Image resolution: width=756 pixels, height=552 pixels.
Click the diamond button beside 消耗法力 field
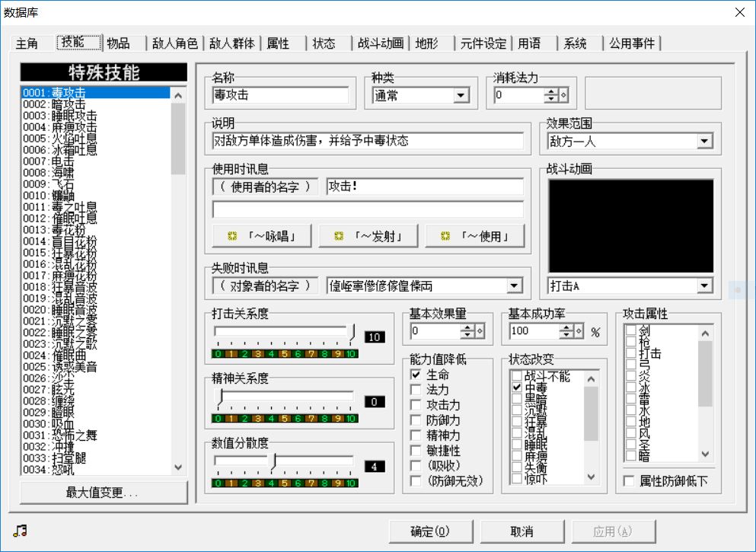(564, 96)
